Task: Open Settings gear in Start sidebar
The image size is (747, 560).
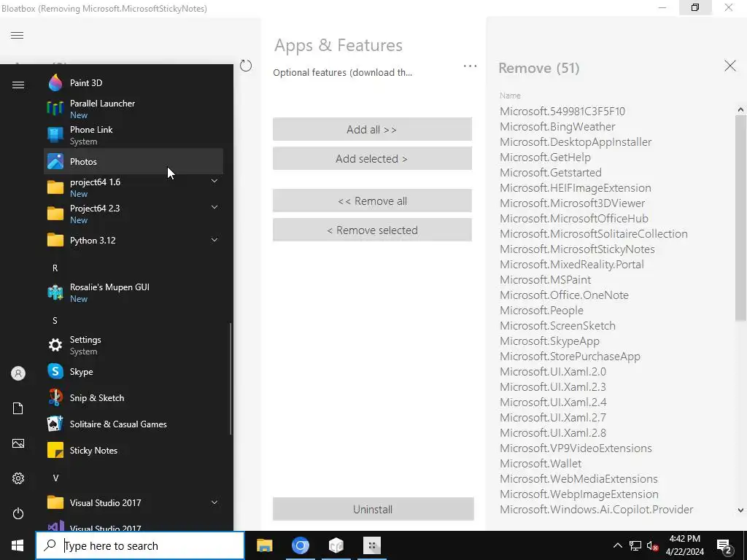Action: point(18,478)
